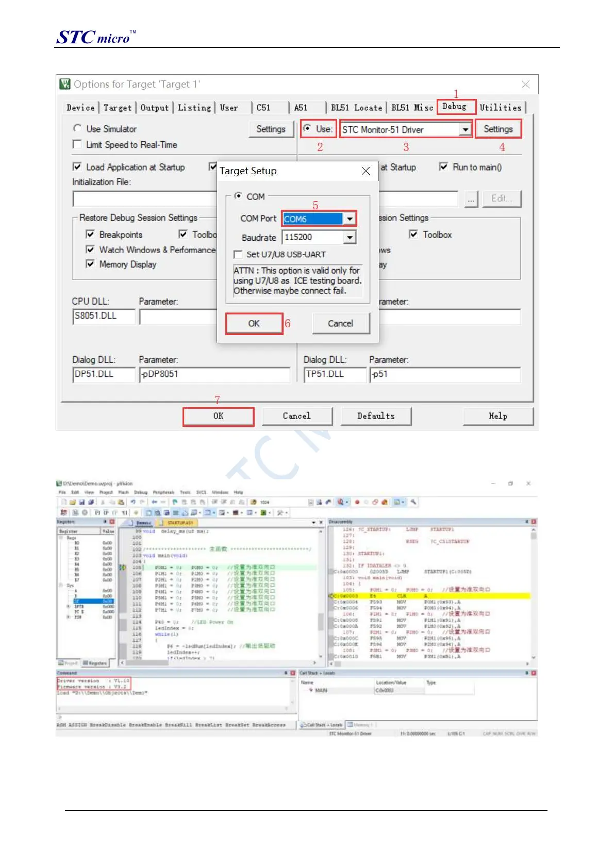Click Cancel in Target Setup dialog
Viewport: 614px width, 868px height.
341,324
